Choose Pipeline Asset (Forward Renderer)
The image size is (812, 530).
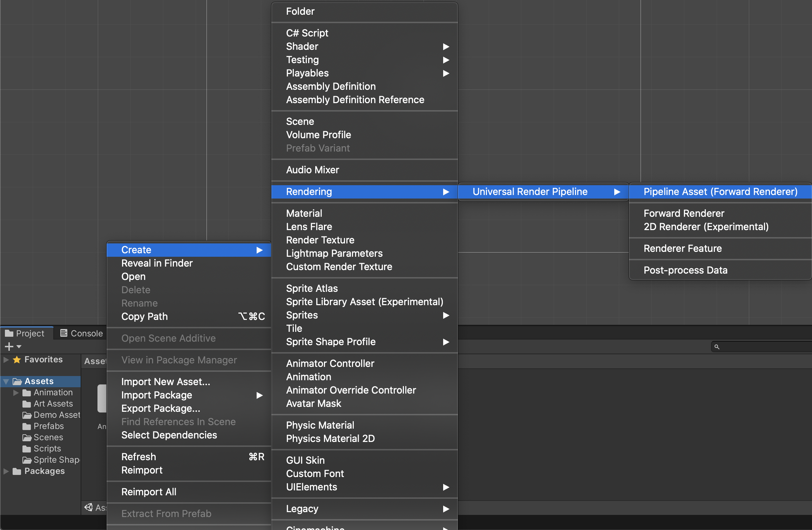pyautogui.click(x=720, y=192)
